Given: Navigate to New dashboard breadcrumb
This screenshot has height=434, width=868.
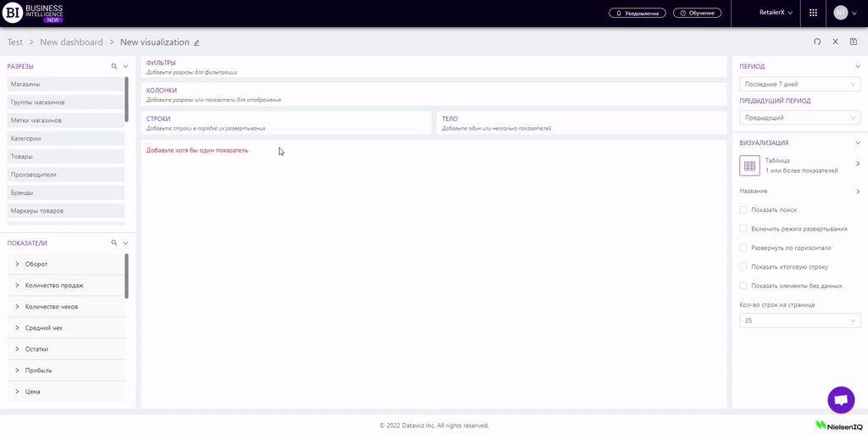Looking at the screenshot, I should point(71,42).
